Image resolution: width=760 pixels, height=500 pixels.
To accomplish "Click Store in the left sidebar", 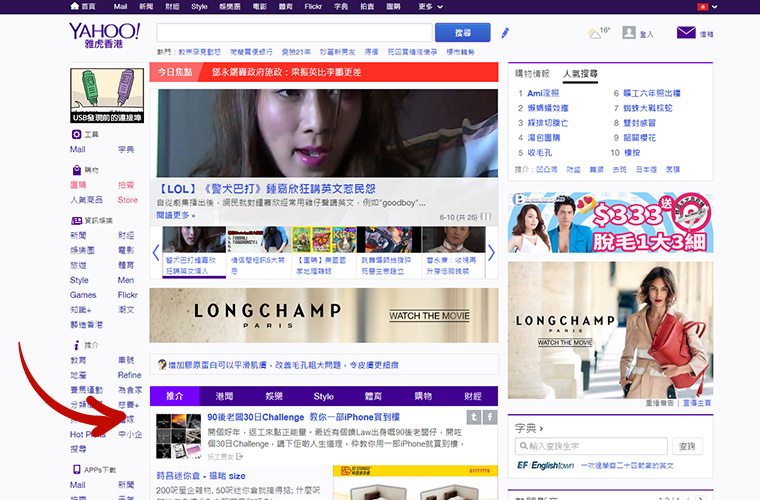I will [x=127, y=200].
